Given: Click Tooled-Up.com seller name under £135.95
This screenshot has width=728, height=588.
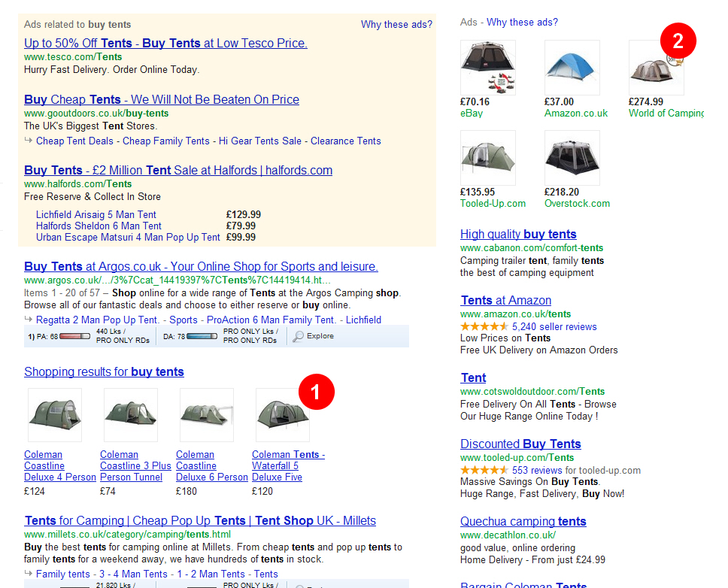Looking at the screenshot, I should coord(493,203).
